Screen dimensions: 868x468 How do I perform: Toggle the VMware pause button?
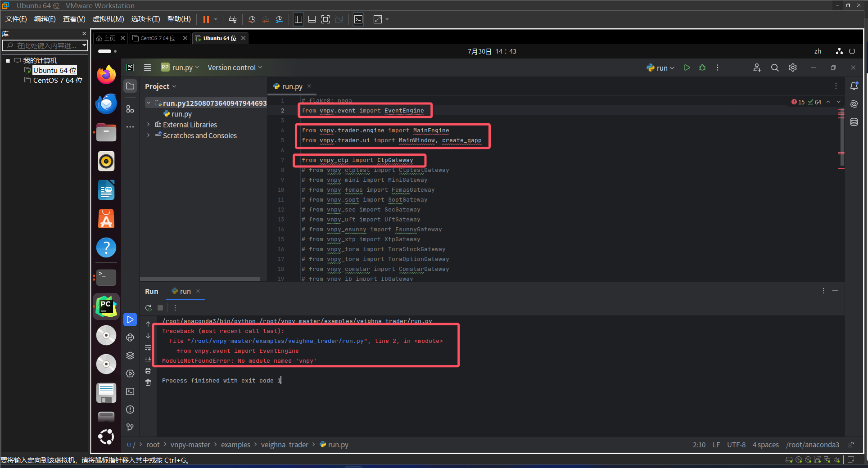(206, 19)
